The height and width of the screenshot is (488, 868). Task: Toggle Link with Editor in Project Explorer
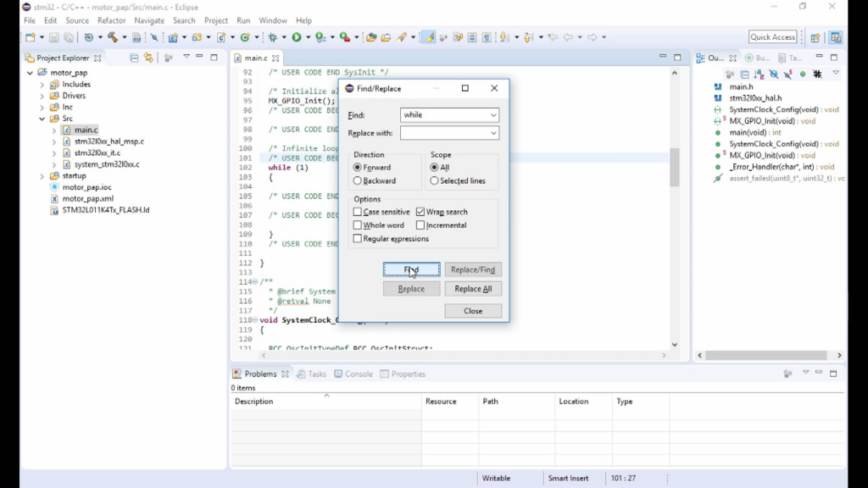tap(148, 58)
